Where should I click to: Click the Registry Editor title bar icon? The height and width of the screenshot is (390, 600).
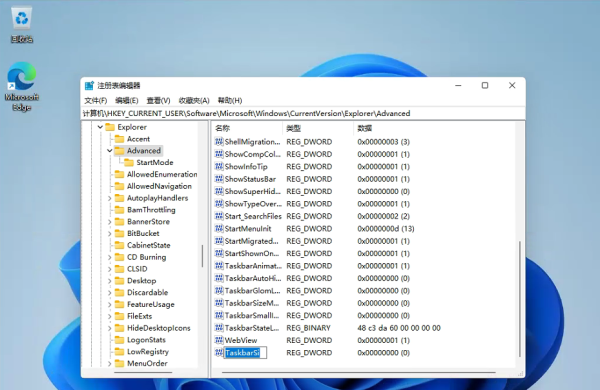(x=90, y=85)
